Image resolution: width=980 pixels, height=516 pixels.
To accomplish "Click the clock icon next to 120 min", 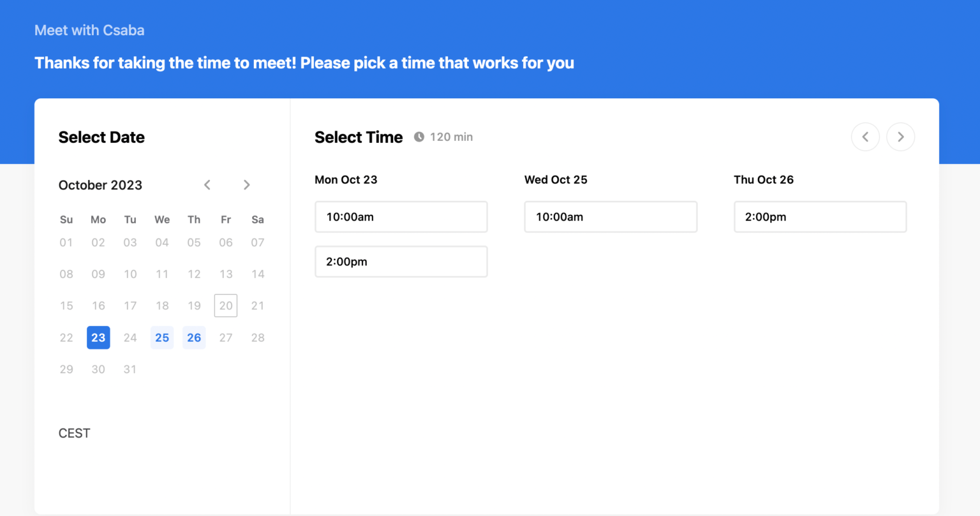I will pyautogui.click(x=419, y=136).
